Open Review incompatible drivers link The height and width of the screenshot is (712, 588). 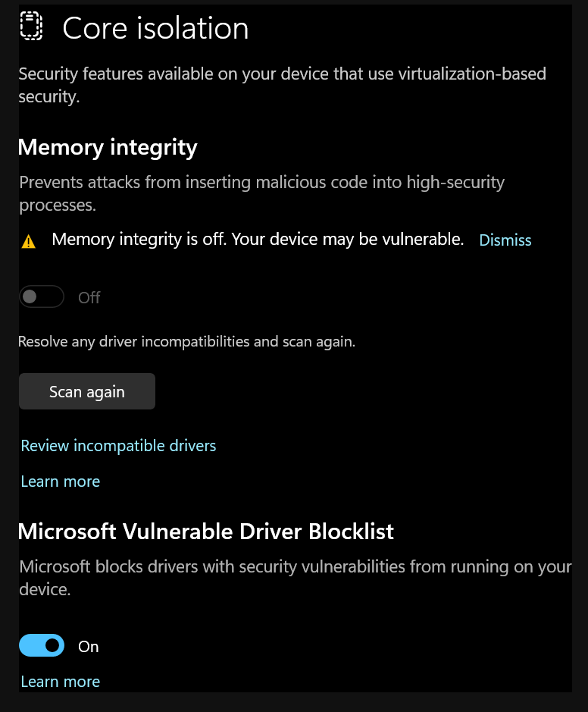coord(118,446)
